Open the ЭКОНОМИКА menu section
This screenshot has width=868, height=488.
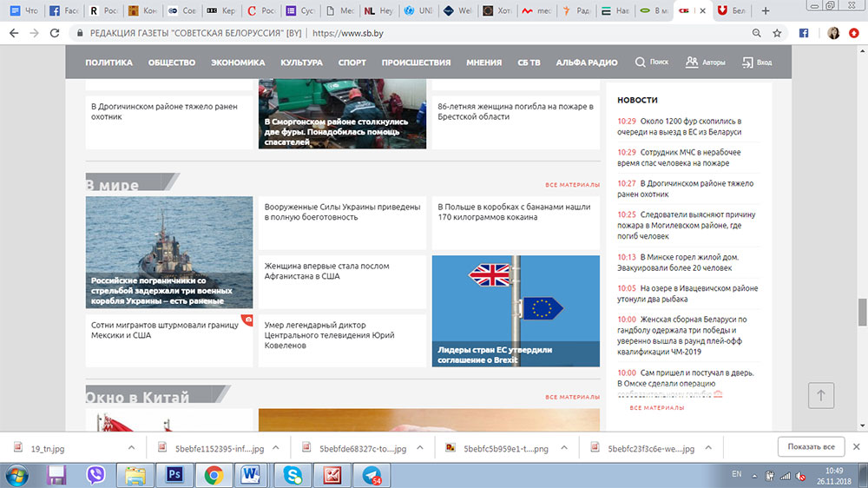click(238, 63)
